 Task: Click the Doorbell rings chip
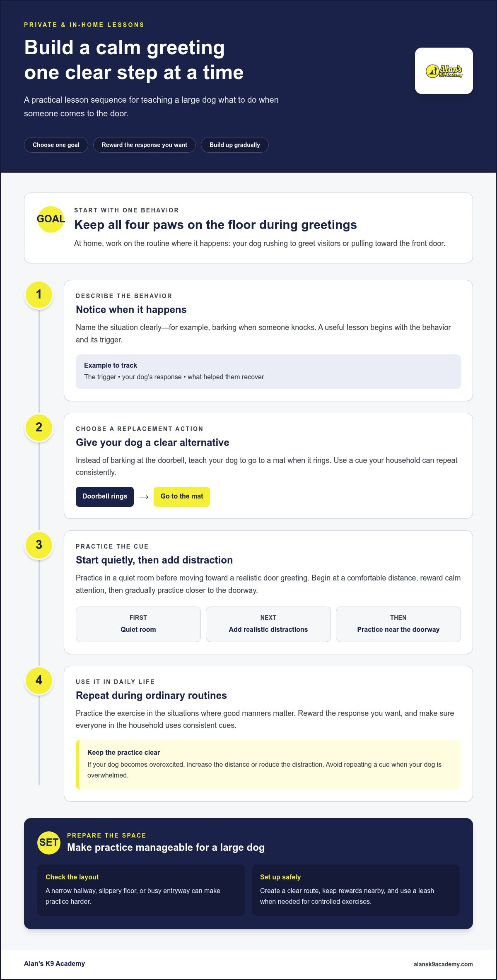[105, 496]
